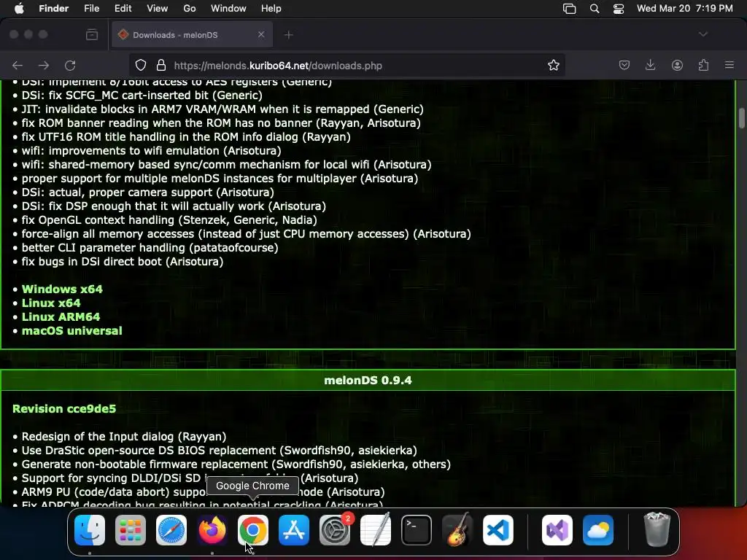Click 'fix OpenGL context handling' line
747x560 pixels.
[x=169, y=220]
